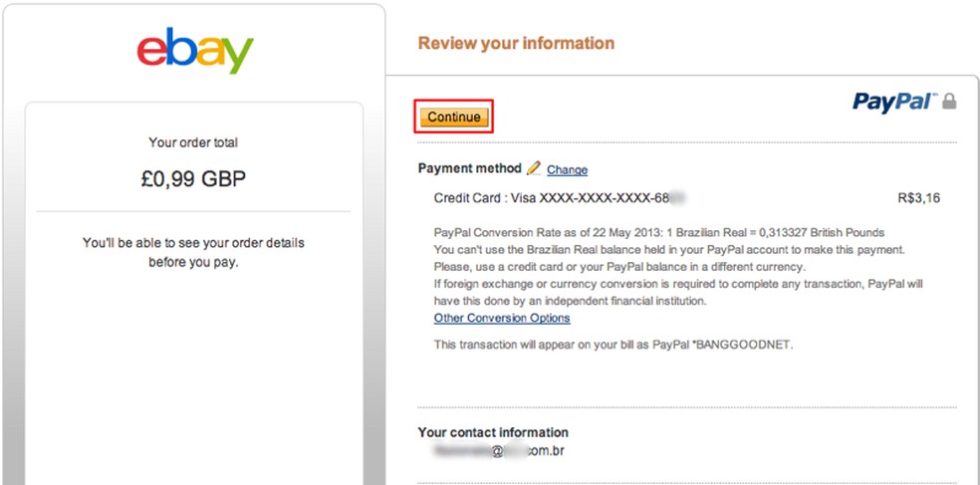Image resolution: width=980 pixels, height=485 pixels.
Task: Click the Brazilian Real balance warning line
Action: [668, 249]
